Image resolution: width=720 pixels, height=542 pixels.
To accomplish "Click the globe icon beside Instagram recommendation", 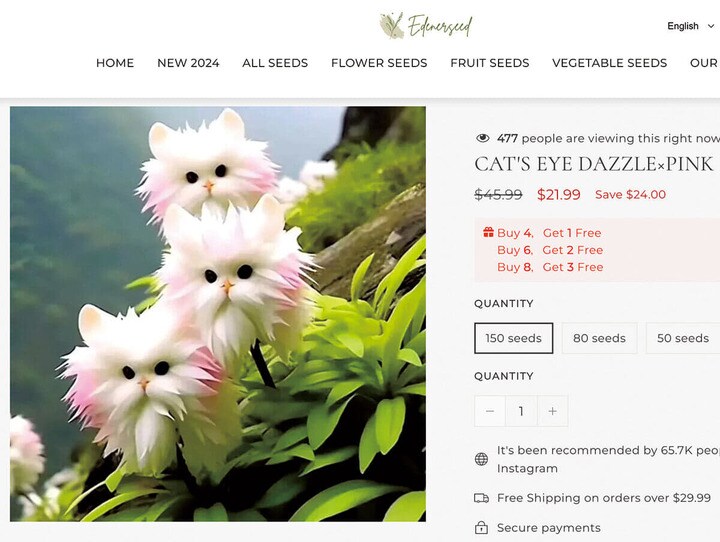I will (481, 459).
